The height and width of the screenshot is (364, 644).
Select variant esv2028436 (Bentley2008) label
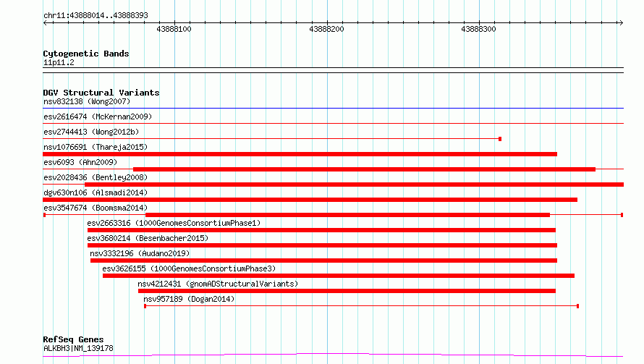click(96, 177)
